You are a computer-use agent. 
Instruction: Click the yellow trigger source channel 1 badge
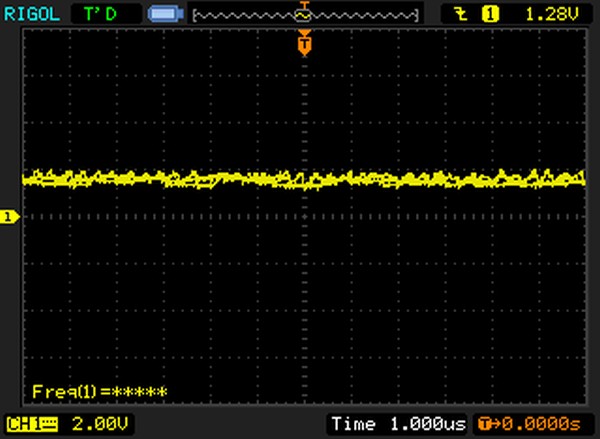pyautogui.click(x=490, y=14)
